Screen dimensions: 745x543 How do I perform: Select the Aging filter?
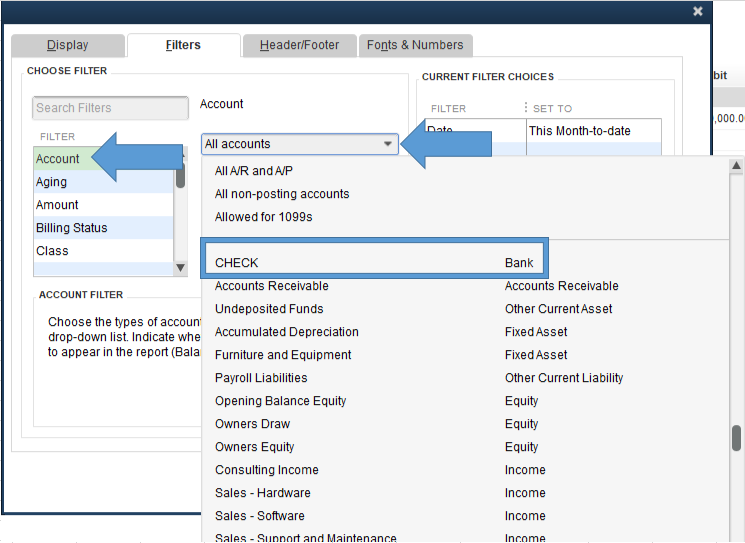(52, 182)
